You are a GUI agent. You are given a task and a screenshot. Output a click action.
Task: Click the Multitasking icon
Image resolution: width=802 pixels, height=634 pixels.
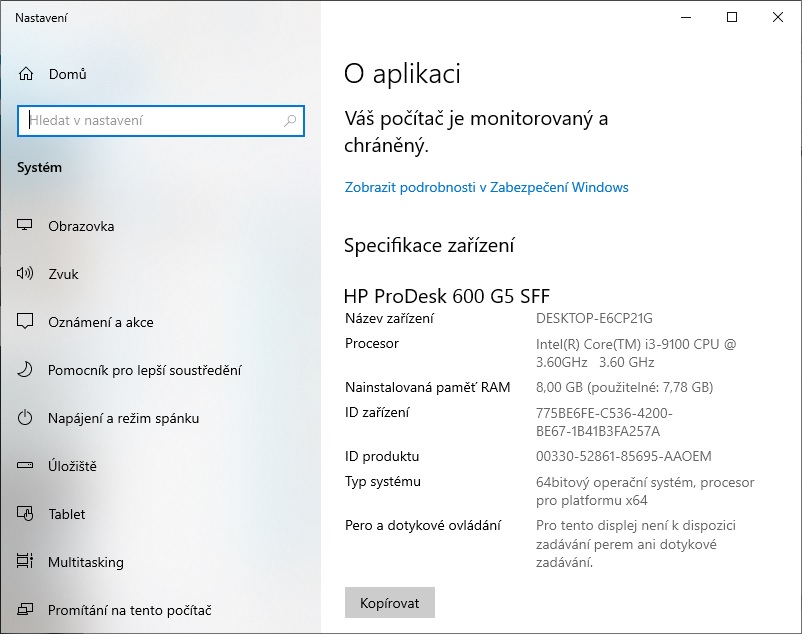pyautogui.click(x=26, y=562)
